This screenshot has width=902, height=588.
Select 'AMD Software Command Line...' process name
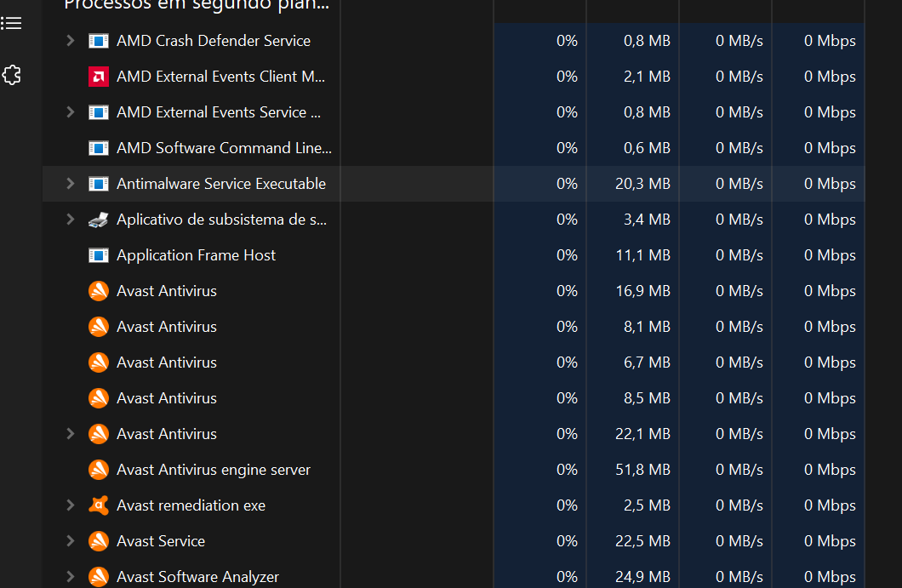click(225, 148)
